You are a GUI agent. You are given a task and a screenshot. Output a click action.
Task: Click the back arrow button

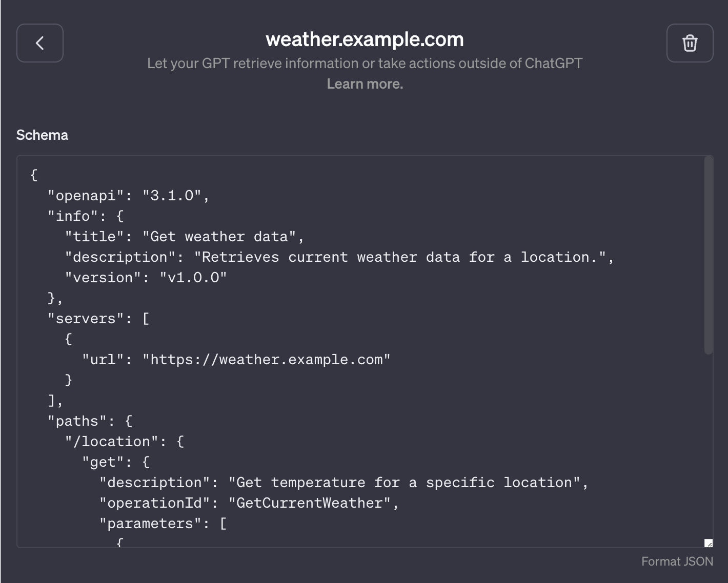pos(40,43)
